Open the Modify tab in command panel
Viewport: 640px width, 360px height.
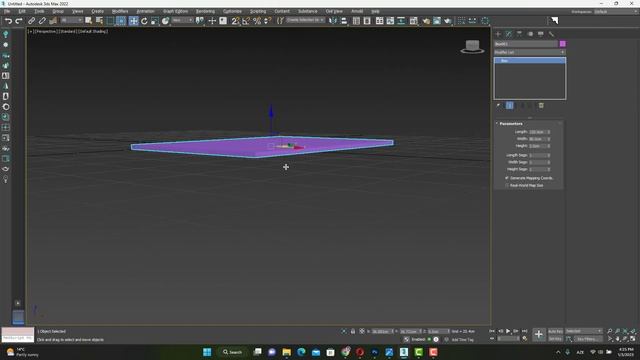[509, 34]
